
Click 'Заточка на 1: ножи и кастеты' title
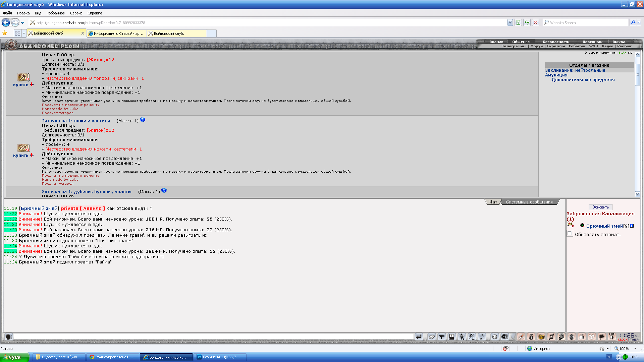(76, 121)
